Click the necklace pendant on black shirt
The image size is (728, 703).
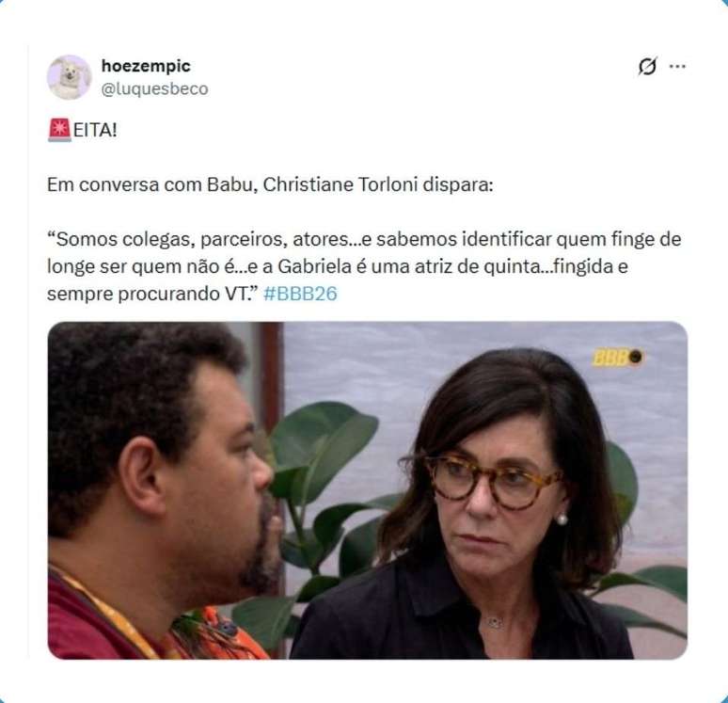tap(495, 622)
